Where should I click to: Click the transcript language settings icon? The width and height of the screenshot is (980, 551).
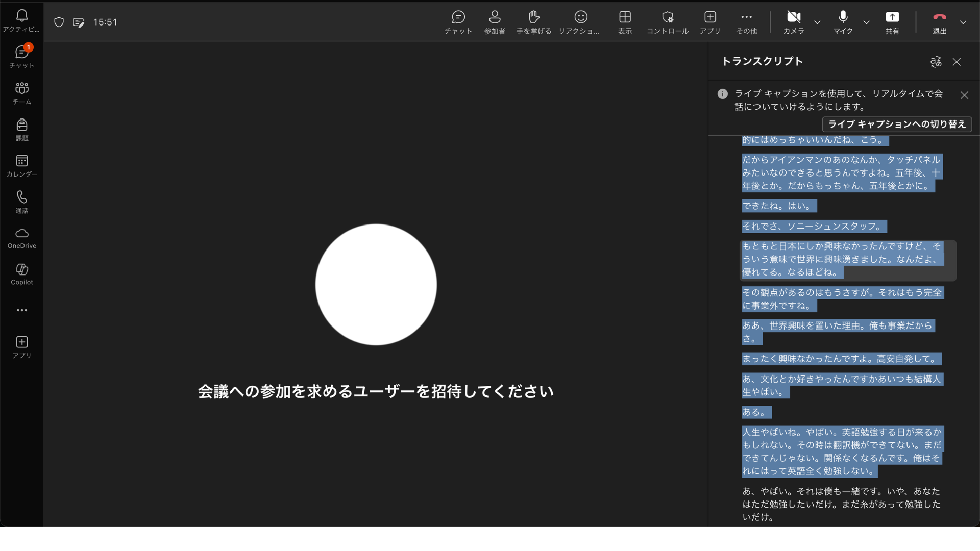coord(936,62)
